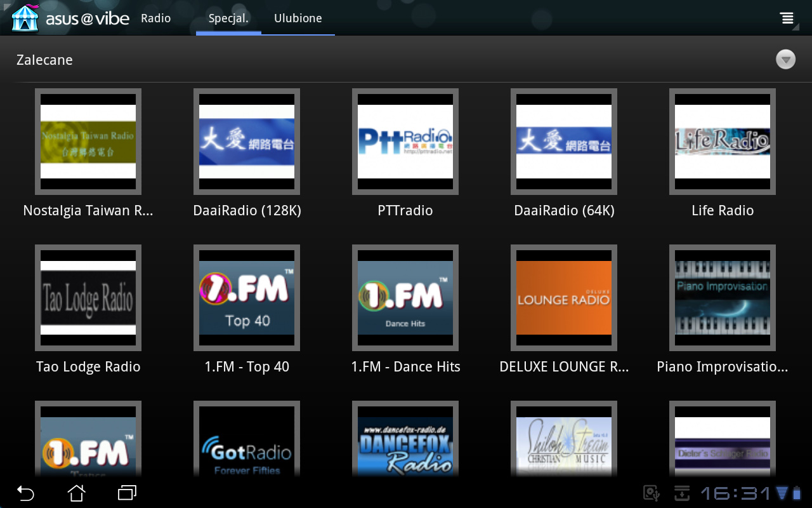The width and height of the screenshot is (812, 508).
Task: Click the "DaaiRadio (128K)" label
Action: (x=247, y=211)
